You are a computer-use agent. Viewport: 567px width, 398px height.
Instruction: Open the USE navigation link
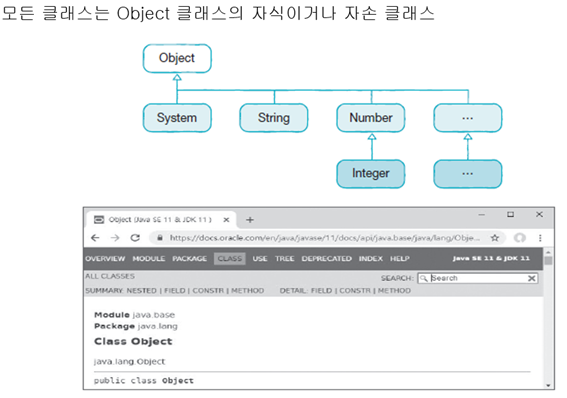(260, 258)
